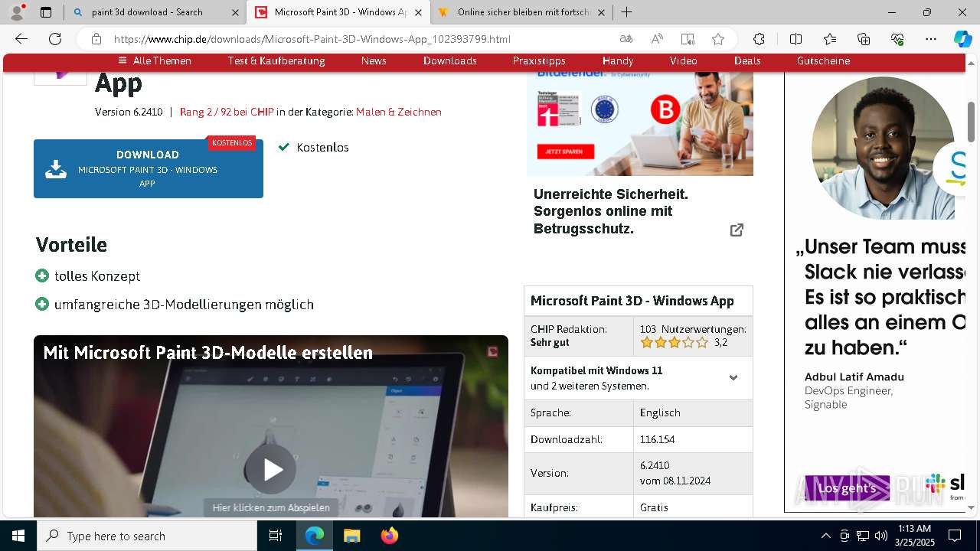The height and width of the screenshot is (551, 980).
Task: Open browser extensions menu
Action: click(x=759, y=39)
